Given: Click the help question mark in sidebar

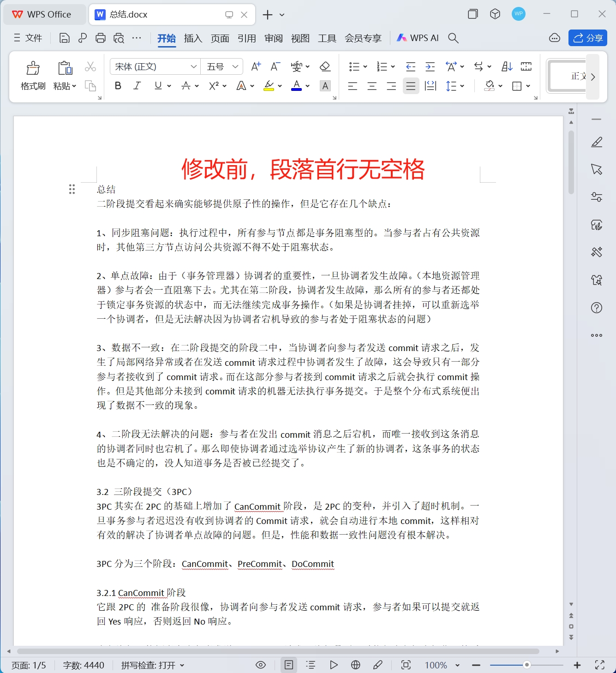Looking at the screenshot, I should coord(597,307).
